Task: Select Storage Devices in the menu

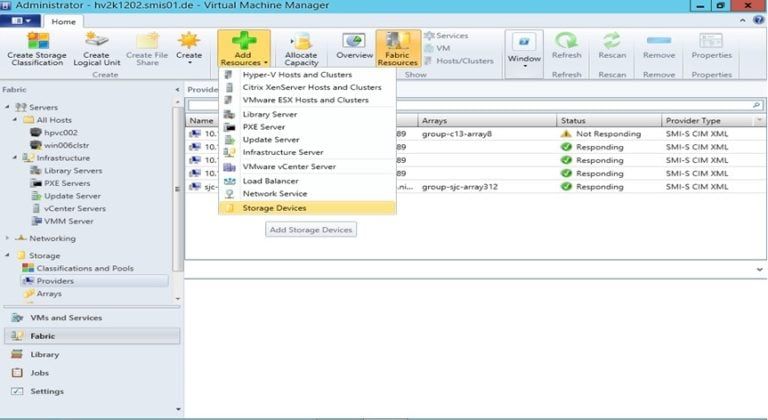Action: pyautogui.click(x=307, y=208)
